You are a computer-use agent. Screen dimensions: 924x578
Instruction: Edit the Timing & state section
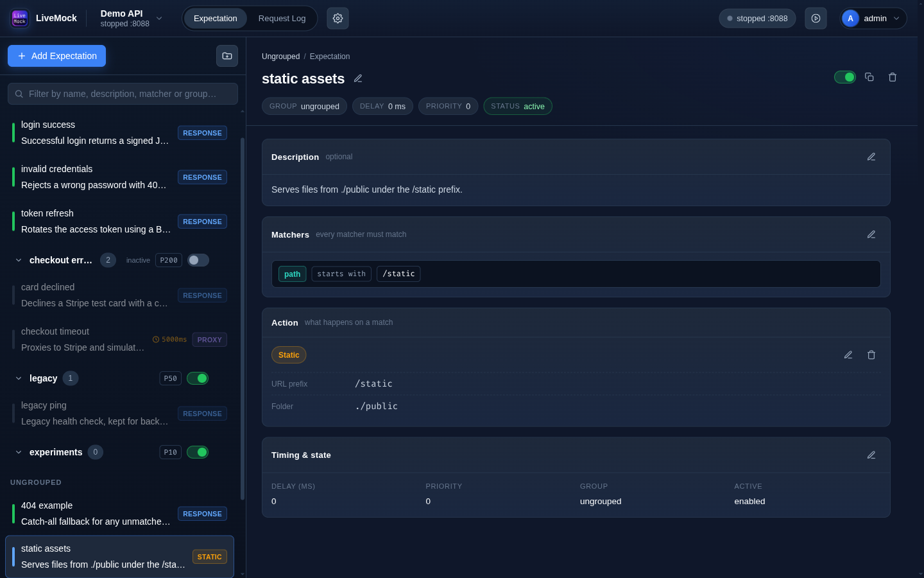(x=871, y=455)
